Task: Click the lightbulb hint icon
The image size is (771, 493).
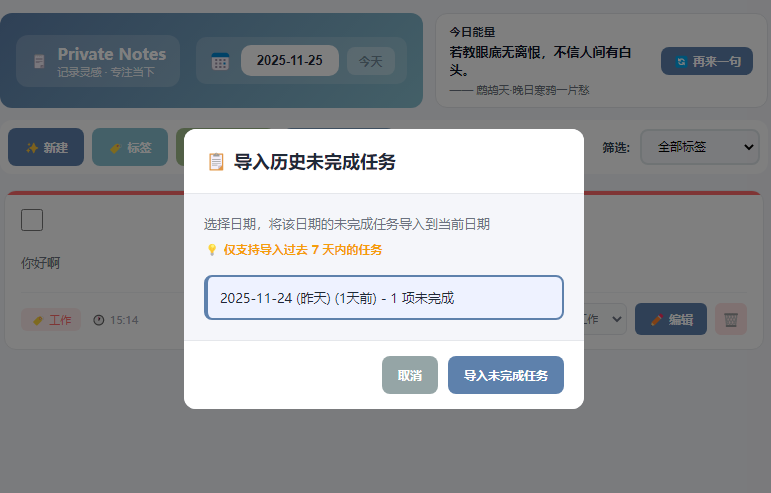Action: [212, 250]
